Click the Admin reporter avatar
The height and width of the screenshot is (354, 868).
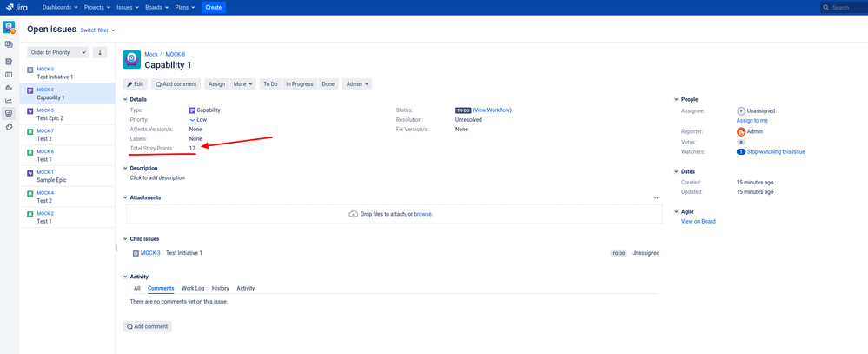[x=740, y=132]
